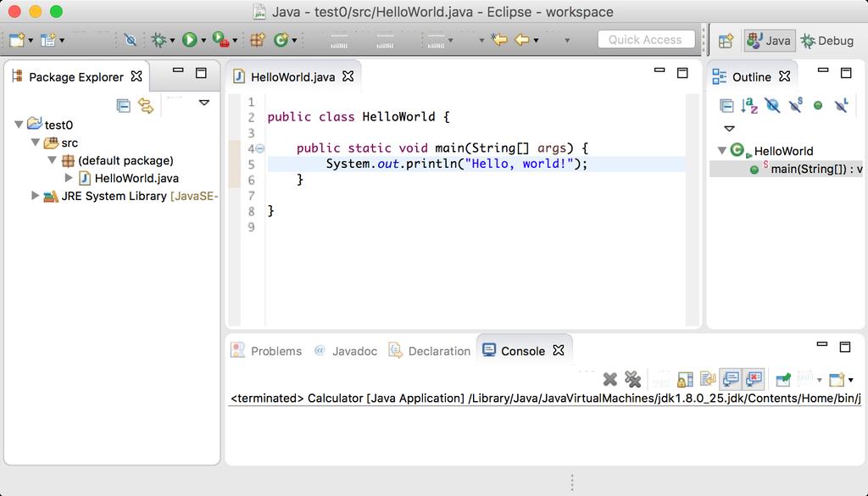This screenshot has height=496, width=868.
Task: Click the Open Console icon
Action: pyautogui.click(x=837, y=379)
